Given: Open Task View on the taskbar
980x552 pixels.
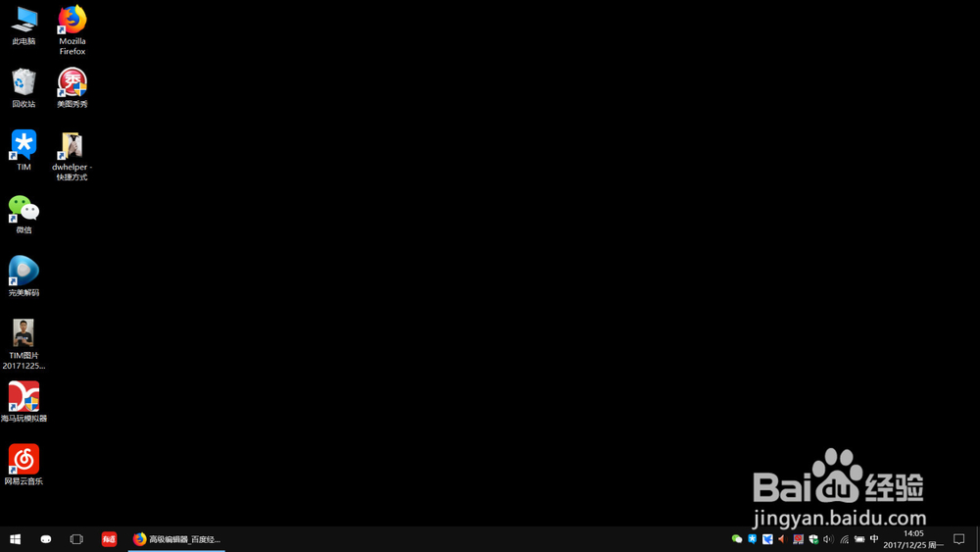Looking at the screenshot, I should click(x=76, y=539).
